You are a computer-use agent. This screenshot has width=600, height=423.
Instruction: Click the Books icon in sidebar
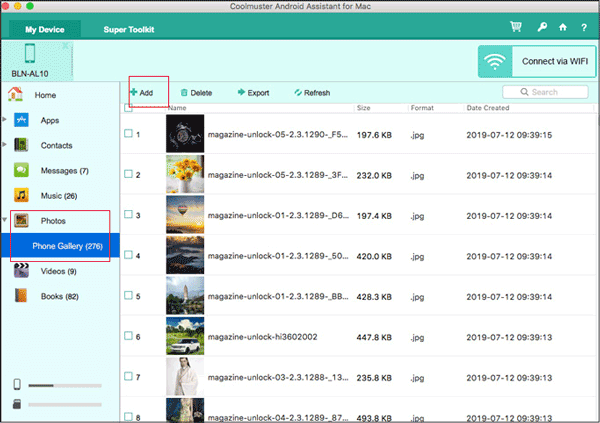click(21, 296)
